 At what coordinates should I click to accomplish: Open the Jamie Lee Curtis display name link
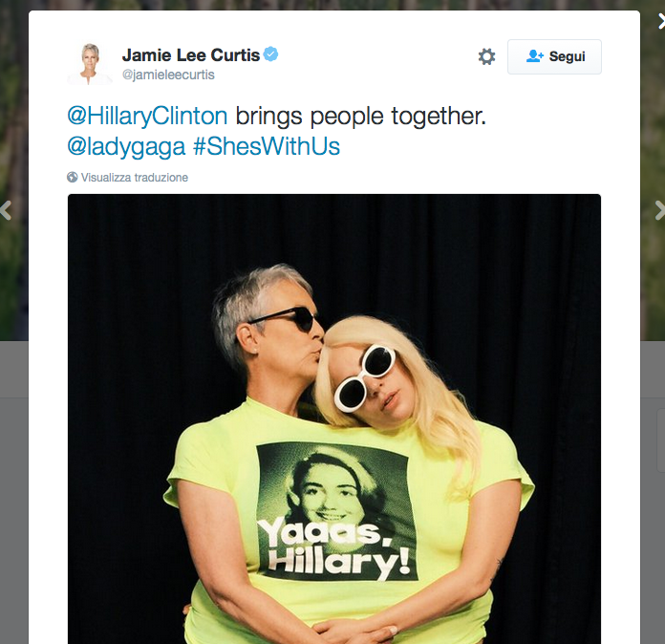tap(191, 55)
